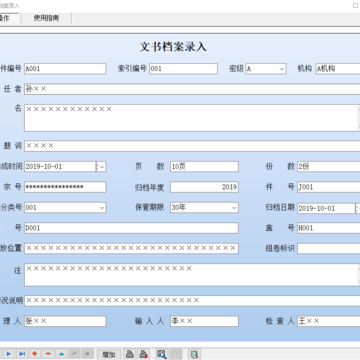This screenshot has height=360, width=360.
Task: Click the 页数 10页 field
Action: click(204, 167)
